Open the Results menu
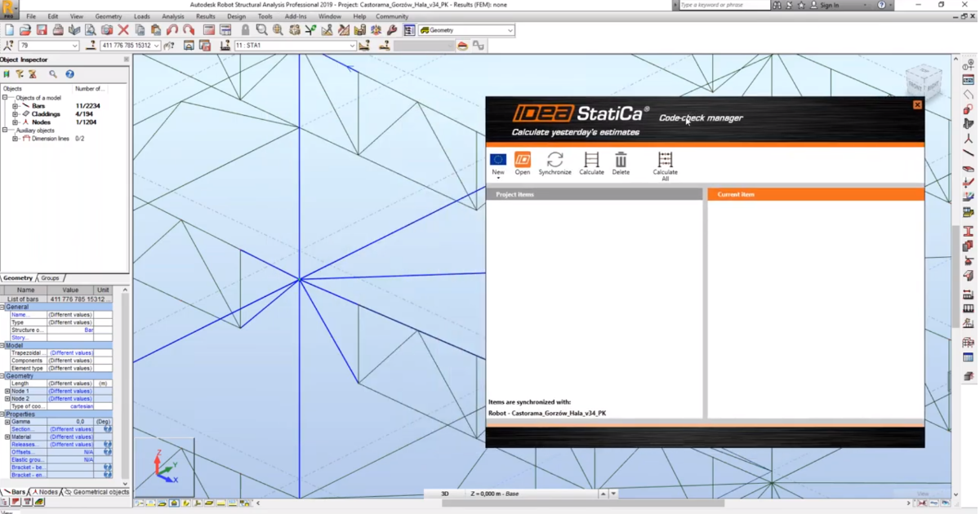This screenshot has width=980, height=514. coord(206,16)
